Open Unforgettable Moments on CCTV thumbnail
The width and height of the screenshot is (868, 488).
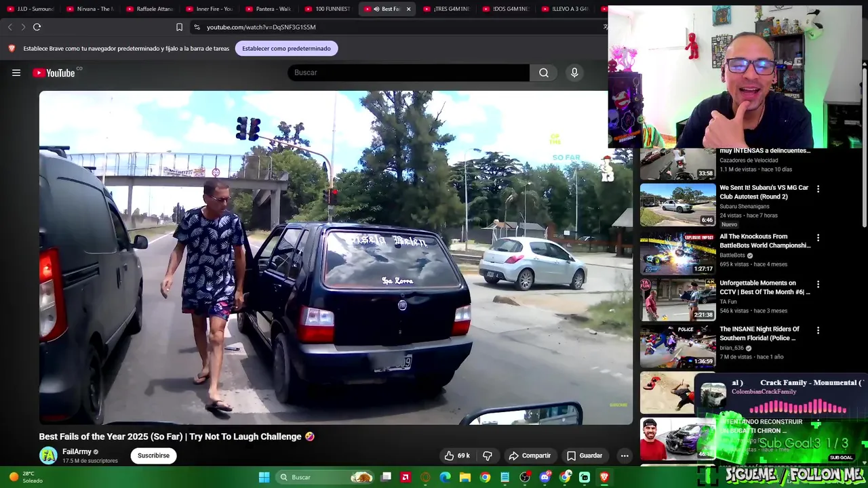click(677, 300)
